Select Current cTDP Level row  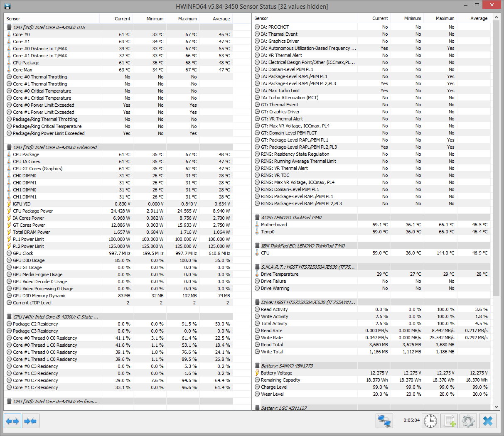(118, 303)
